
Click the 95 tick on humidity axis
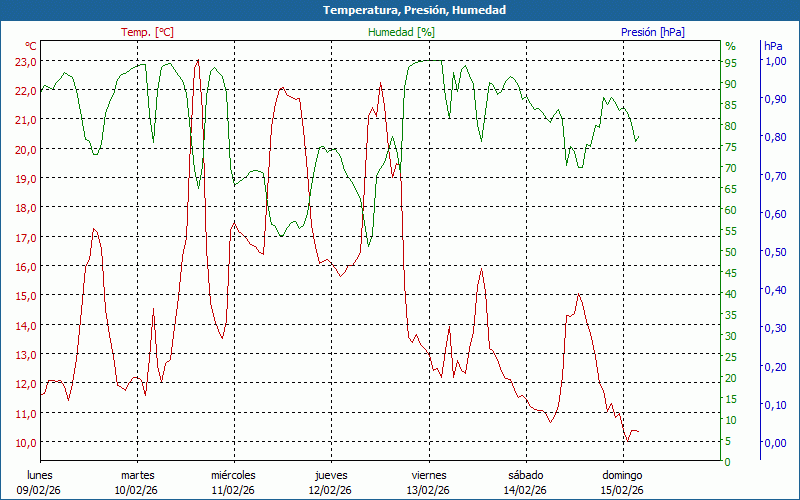730,62
